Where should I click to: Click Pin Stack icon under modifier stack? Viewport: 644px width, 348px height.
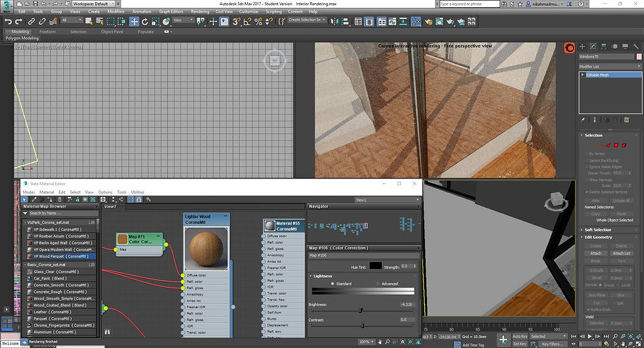pos(583,120)
